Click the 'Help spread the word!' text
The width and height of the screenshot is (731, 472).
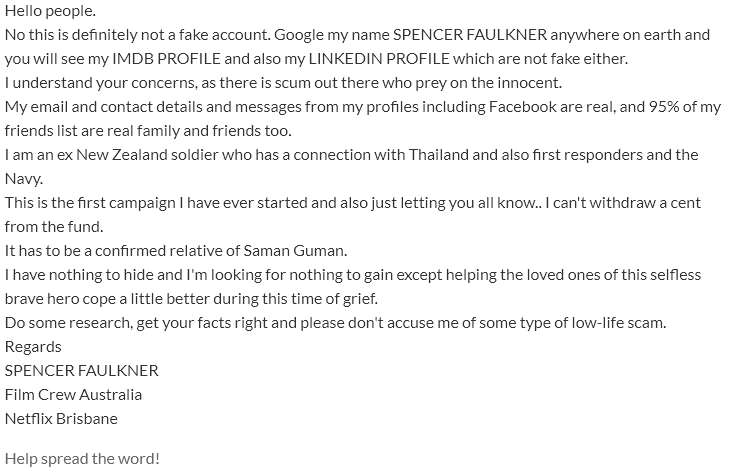(82, 458)
